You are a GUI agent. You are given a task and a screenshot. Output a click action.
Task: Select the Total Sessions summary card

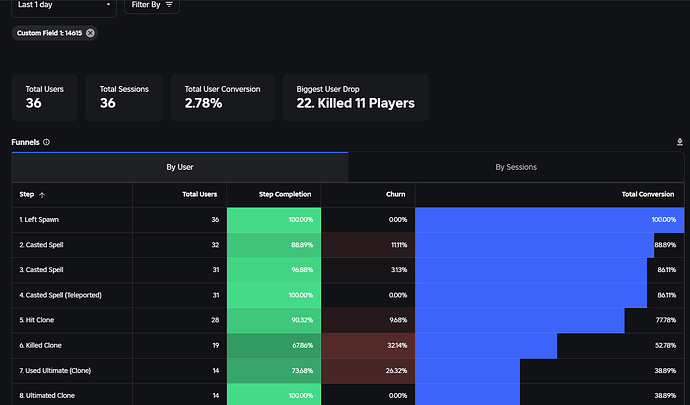point(124,98)
